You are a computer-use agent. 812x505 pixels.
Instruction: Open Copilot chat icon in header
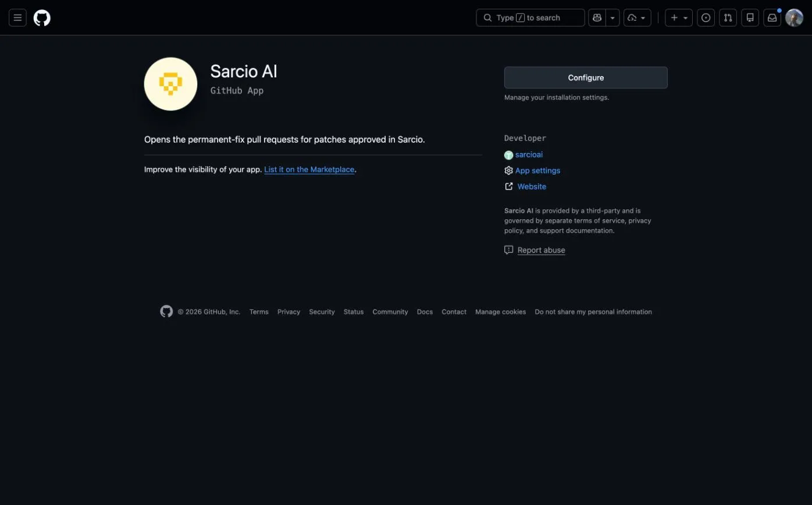click(597, 17)
